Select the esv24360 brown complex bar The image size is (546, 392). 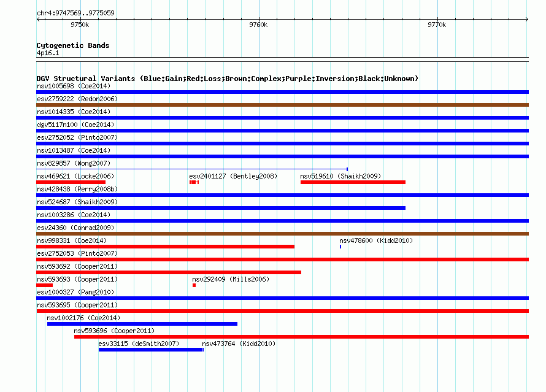pyautogui.click(x=282, y=234)
